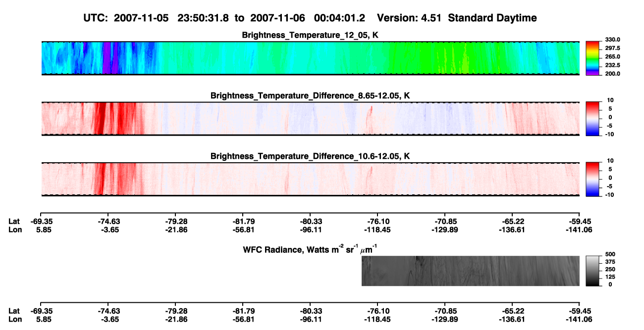The height and width of the screenshot is (330, 644).
Task: Click the '-5' tick on the 10.6-12.05 colorbar
Action: (x=609, y=186)
